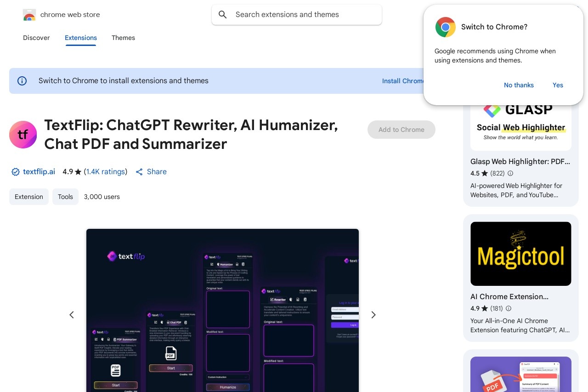Click info icon next to Glasp ratings

tap(510, 173)
